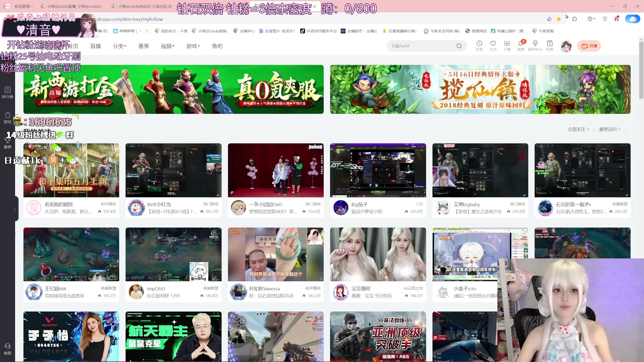The image size is (644, 362).
Task: Open 排行榜 in the left sidebar
Action: [x=7, y=93]
